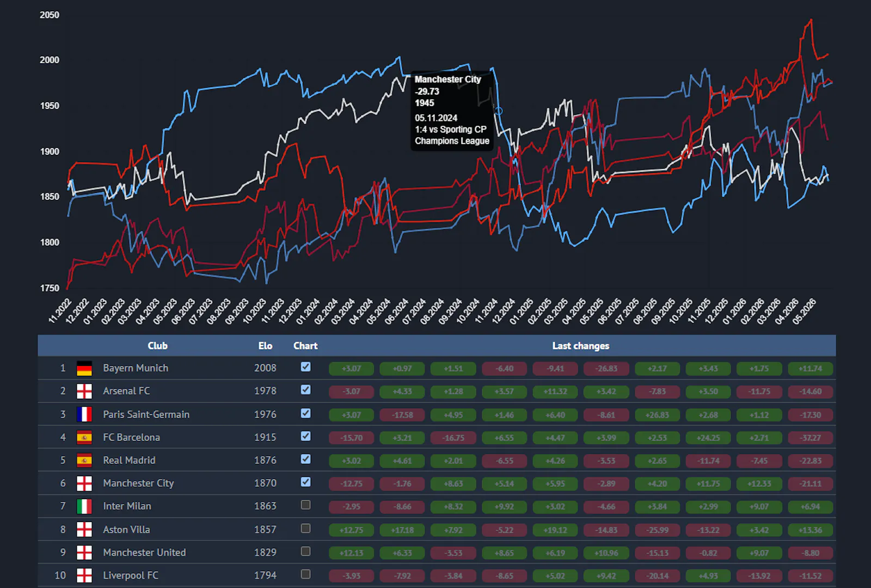Open the Manchester United club link
871x588 pixels.
point(144,553)
